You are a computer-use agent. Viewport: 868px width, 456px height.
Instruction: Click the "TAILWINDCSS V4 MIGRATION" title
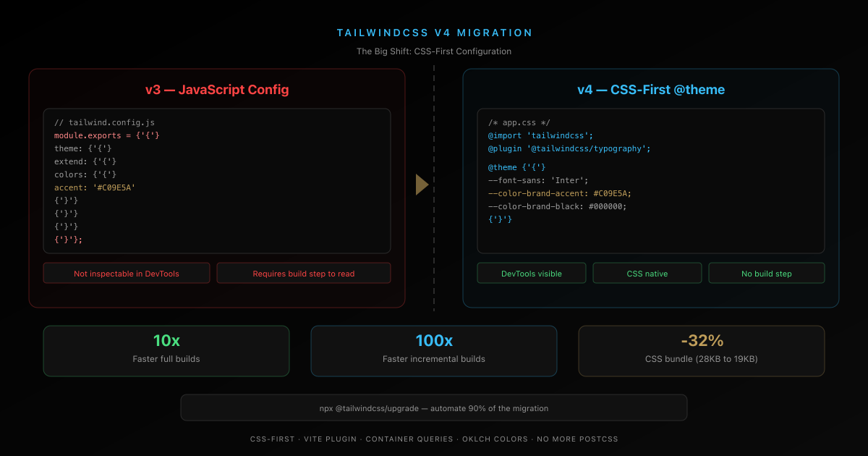pyautogui.click(x=433, y=33)
